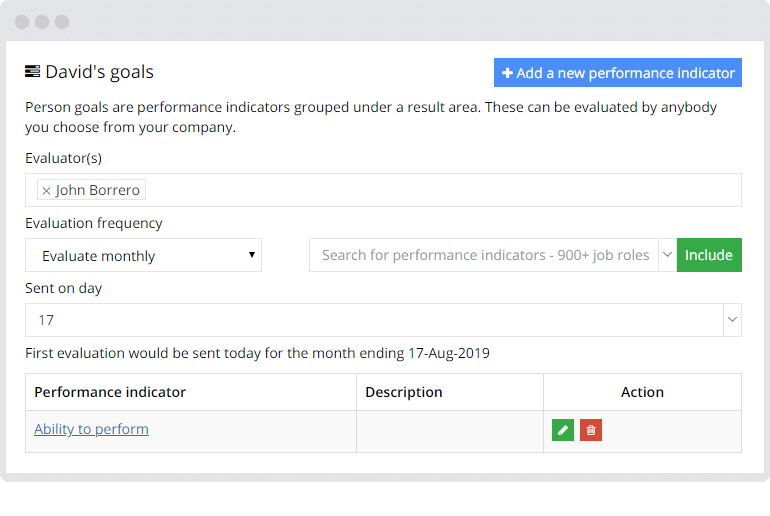The image size is (770, 516).
Task: Expand the Sent on day chevron
Action: click(x=732, y=320)
